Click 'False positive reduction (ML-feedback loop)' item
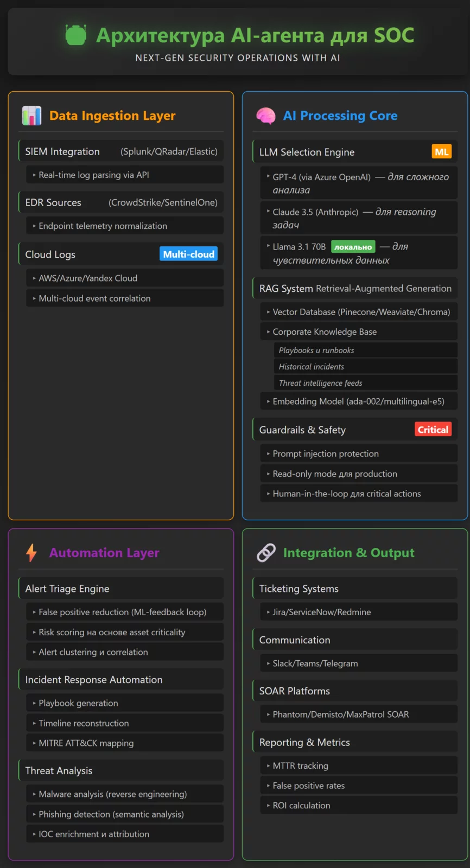The height and width of the screenshot is (868, 470). 125,612
